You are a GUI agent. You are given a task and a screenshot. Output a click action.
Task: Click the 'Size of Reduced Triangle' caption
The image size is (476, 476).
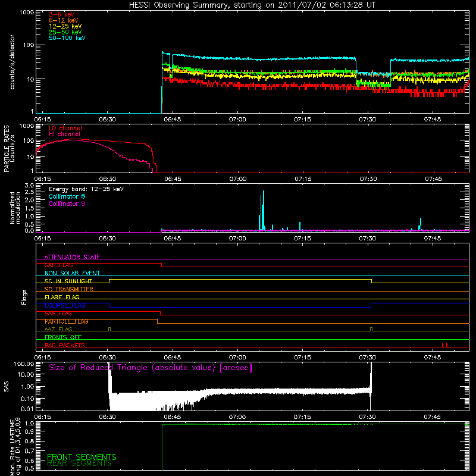pyautogui.click(x=151, y=368)
